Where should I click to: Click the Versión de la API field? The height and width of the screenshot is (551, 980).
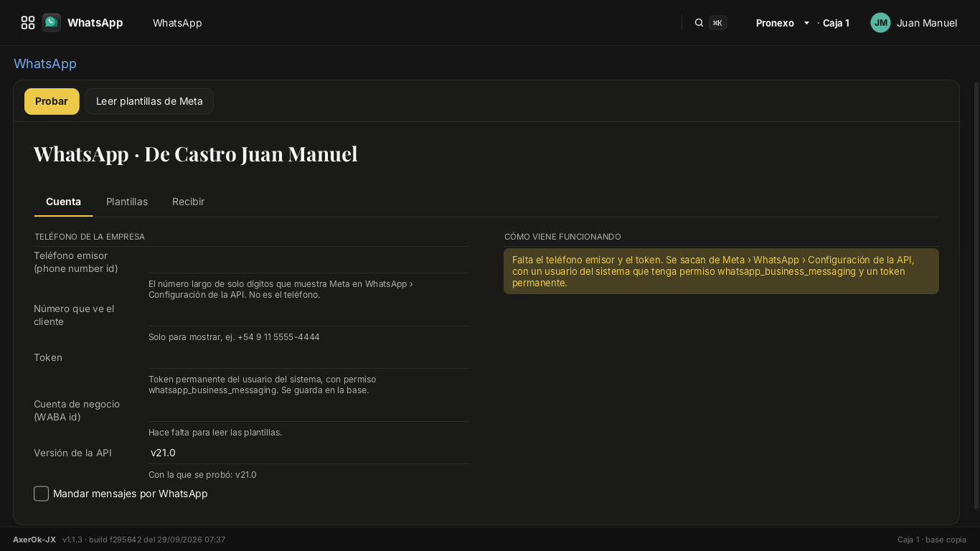pyautogui.click(x=308, y=453)
